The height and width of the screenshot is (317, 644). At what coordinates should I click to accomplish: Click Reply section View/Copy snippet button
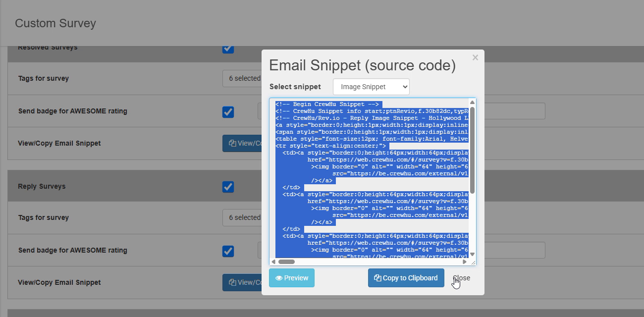point(242,282)
